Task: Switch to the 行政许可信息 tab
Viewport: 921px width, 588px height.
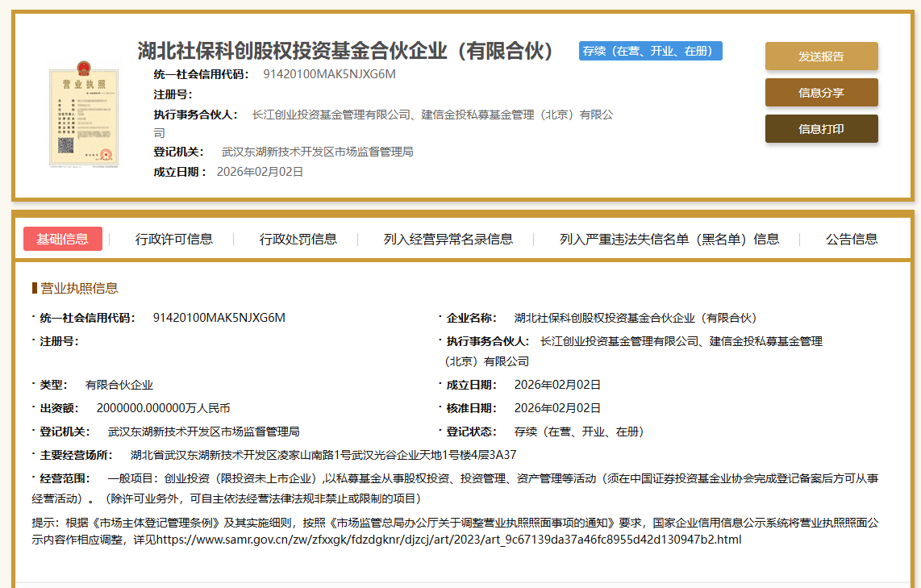Action: 174,239
